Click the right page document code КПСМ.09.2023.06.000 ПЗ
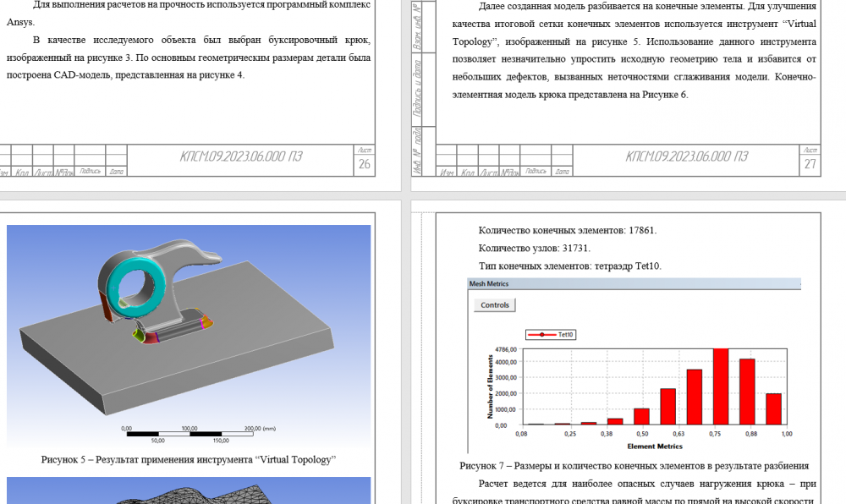 687,156
